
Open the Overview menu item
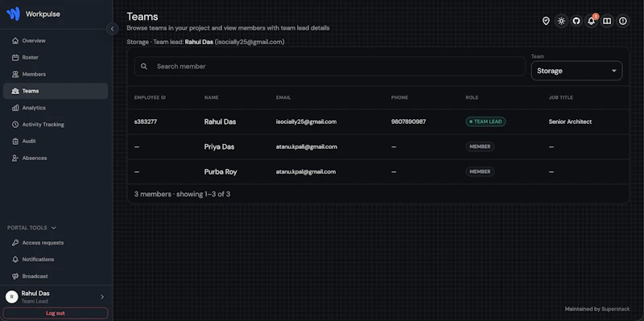pos(56,41)
